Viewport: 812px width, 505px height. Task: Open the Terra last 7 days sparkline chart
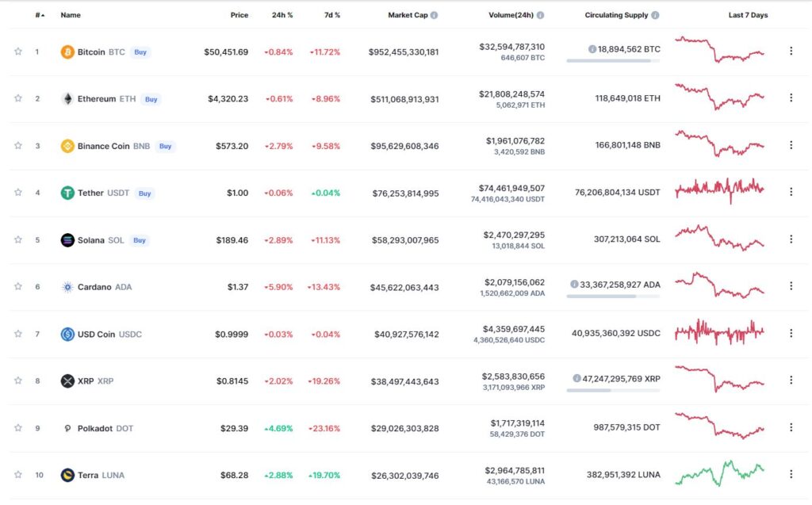point(720,473)
